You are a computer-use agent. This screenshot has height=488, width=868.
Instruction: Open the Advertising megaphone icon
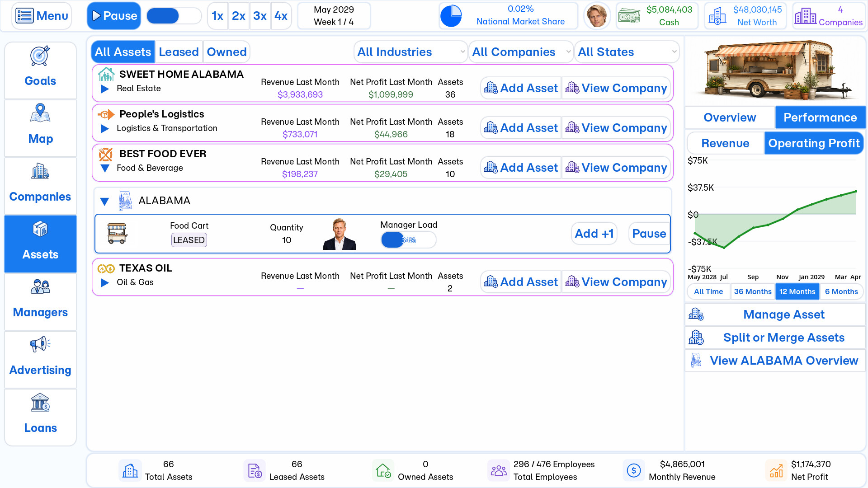coord(40,344)
